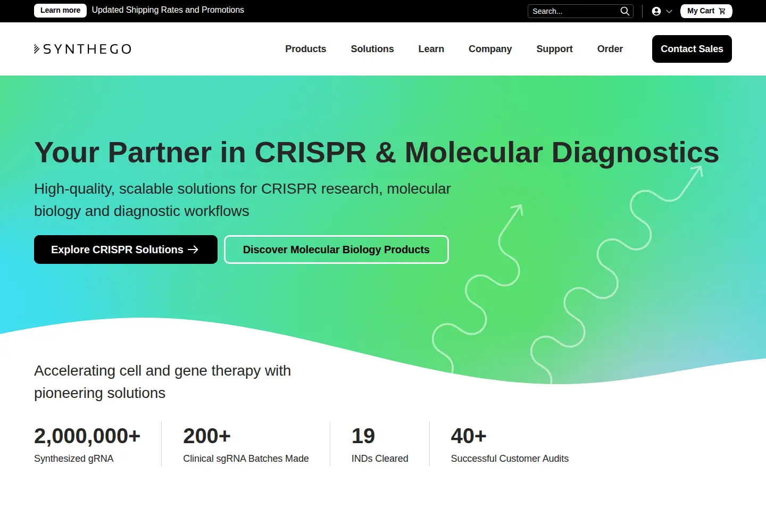Open the Order menu

pos(610,49)
